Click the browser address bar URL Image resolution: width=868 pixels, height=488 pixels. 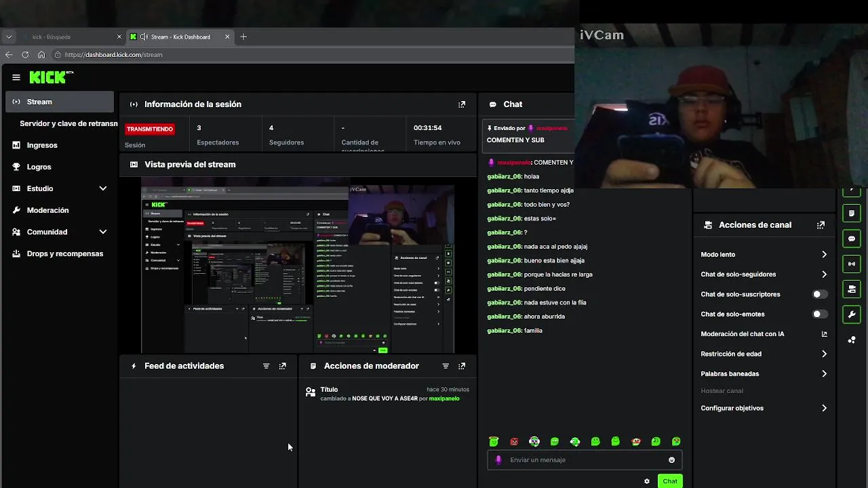pyautogui.click(x=113, y=55)
